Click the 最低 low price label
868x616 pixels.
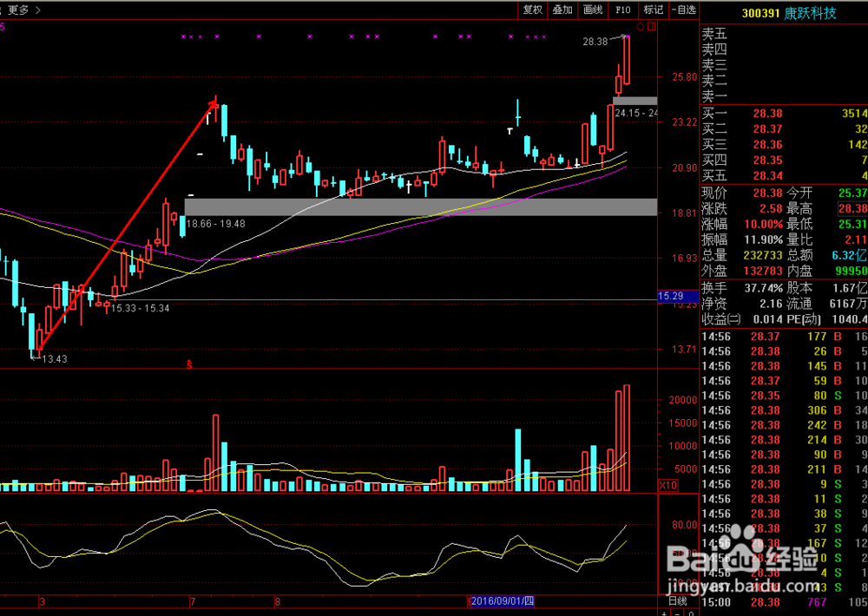click(799, 224)
